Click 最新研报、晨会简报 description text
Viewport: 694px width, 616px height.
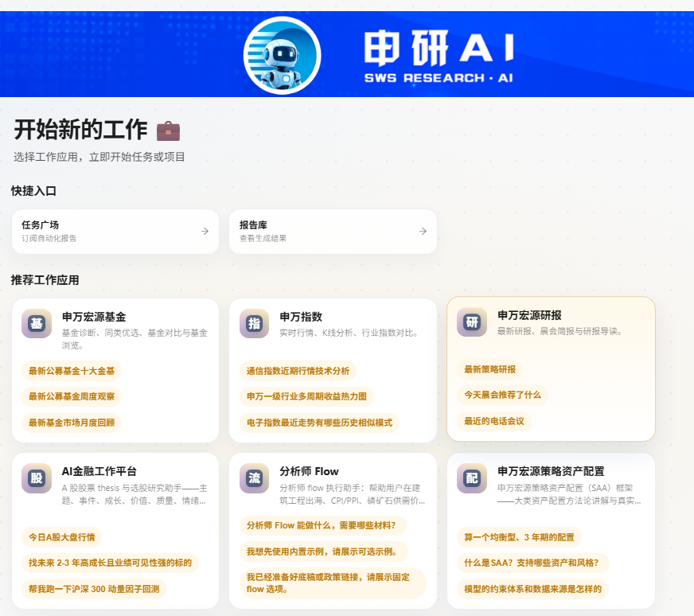pyautogui.click(x=559, y=331)
